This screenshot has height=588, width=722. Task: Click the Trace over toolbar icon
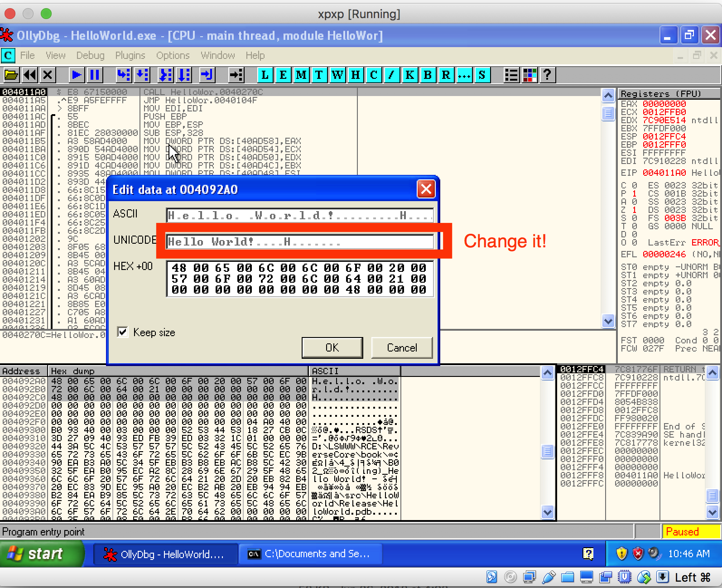point(183,75)
